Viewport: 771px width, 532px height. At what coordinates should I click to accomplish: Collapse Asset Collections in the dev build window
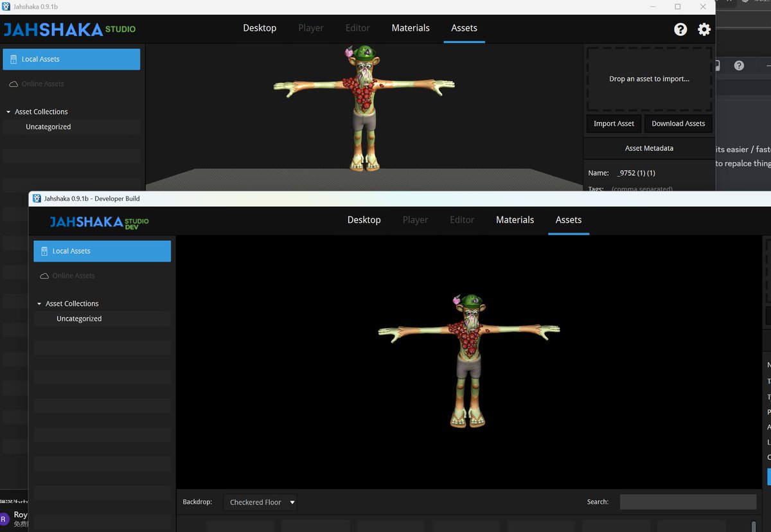click(x=39, y=303)
